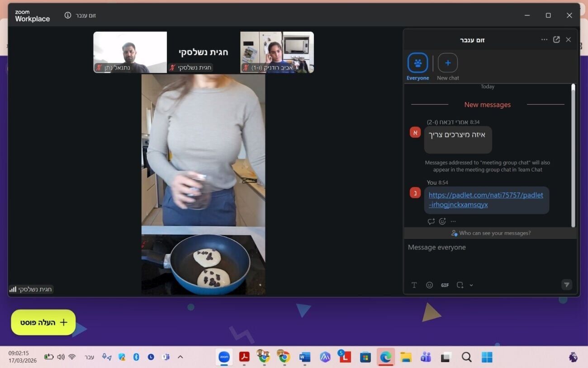Select the video thumbnail of נתנאל נתן
588x368 pixels.
coord(130,52)
